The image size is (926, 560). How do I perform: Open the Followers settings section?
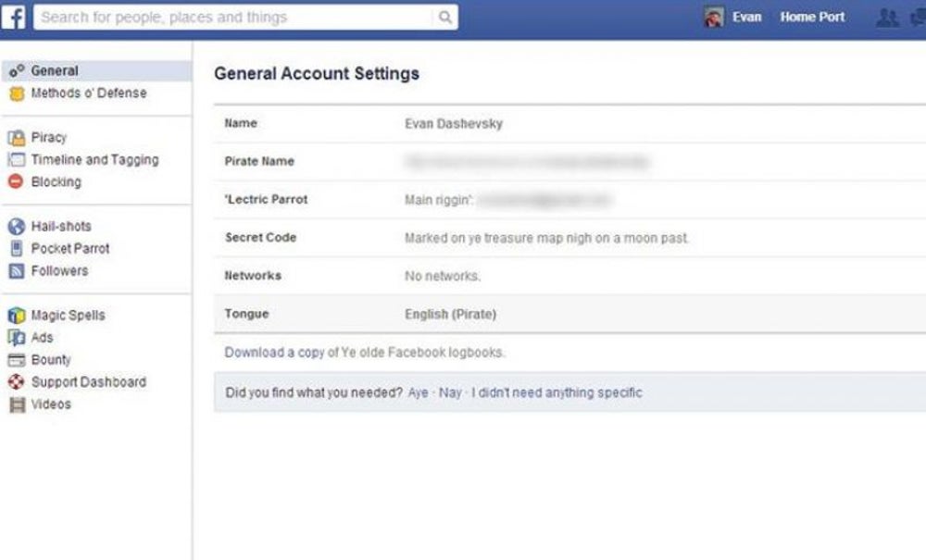(x=59, y=271)
